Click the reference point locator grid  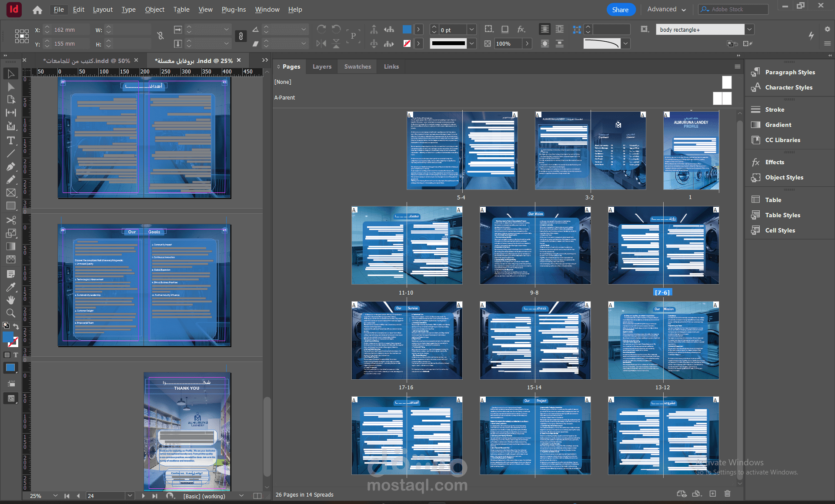coord(22,36)
